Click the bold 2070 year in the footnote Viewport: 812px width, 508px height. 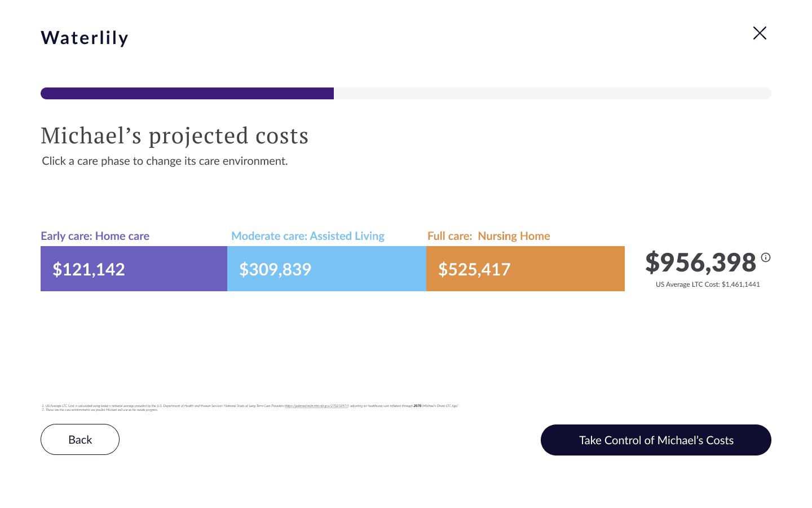pyautogui.click(x=417, y=406)
